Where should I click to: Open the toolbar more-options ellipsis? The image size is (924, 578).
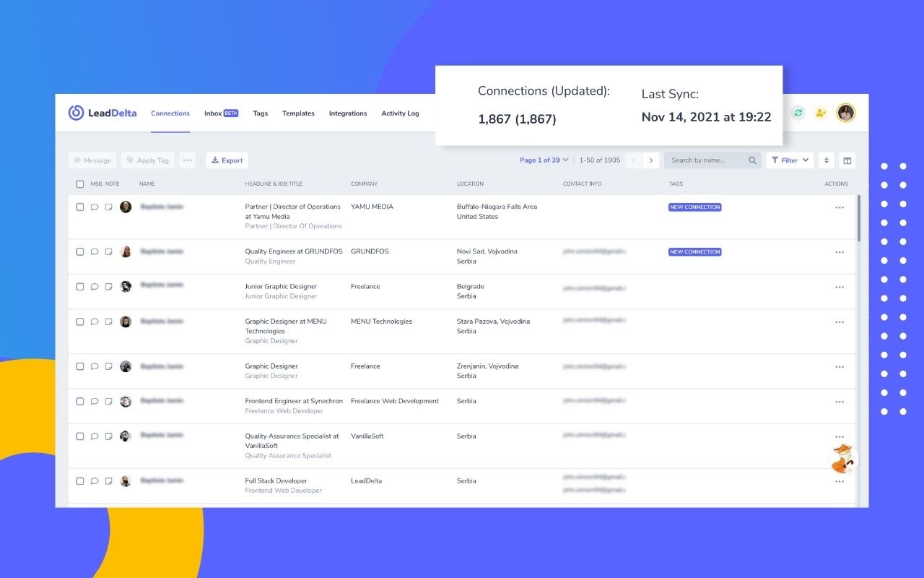click(188, 160)
